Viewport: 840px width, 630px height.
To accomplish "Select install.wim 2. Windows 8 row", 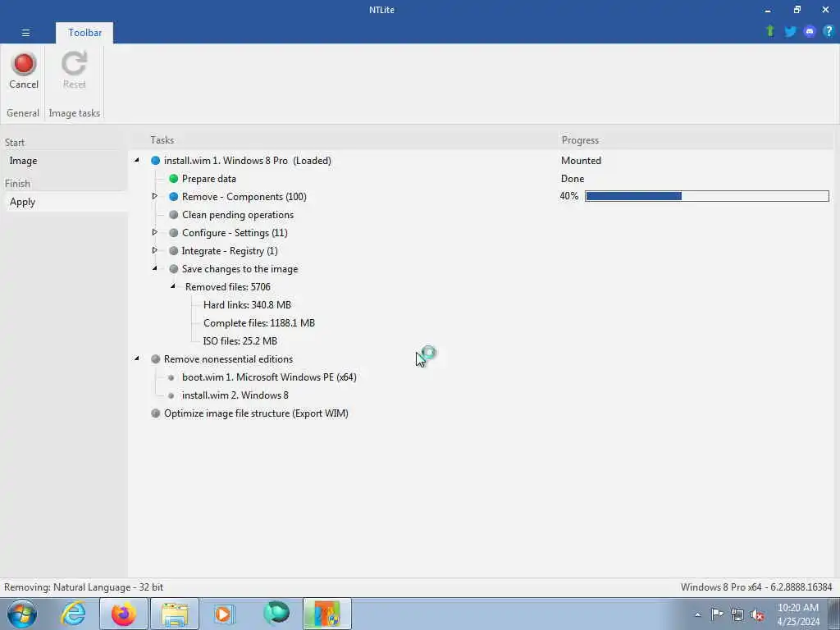I will [x=235, y=395].
